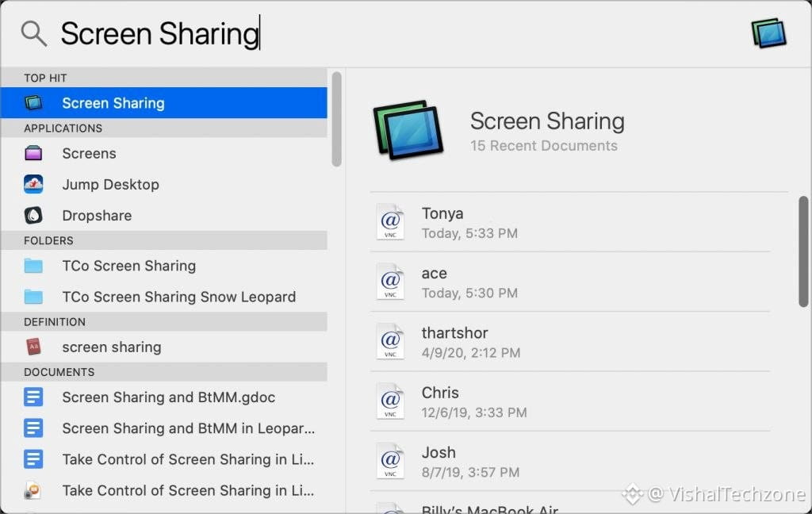Screen dimensions: 812x514
Task: Open Screen Sharing and BtMM in Leopar... document
Action: [x=163, y=428]
